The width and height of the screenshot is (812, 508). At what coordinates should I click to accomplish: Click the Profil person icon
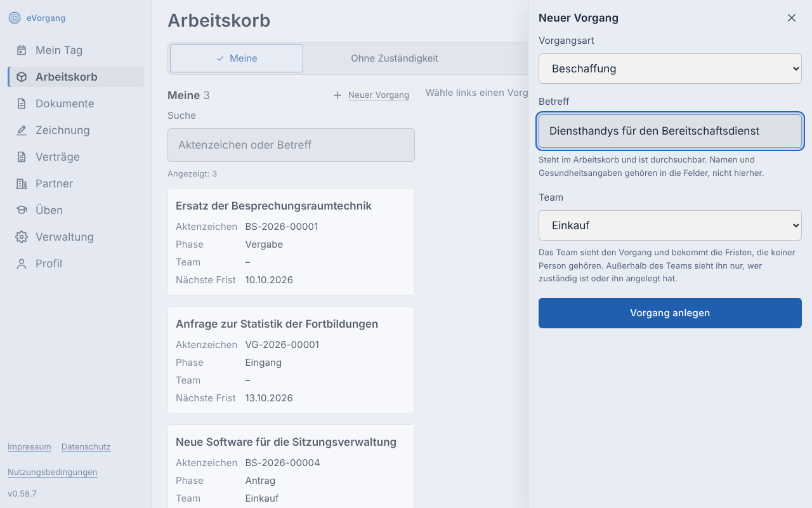(22, 264)
